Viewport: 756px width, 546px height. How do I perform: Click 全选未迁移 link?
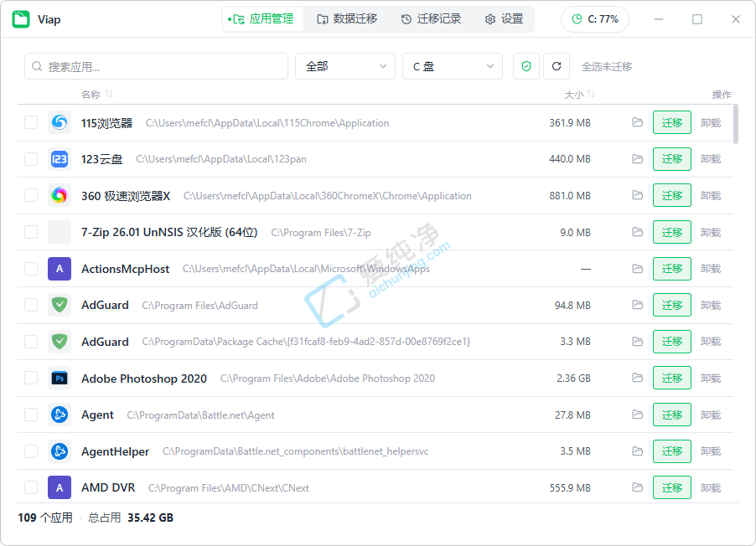click(607, 66)
